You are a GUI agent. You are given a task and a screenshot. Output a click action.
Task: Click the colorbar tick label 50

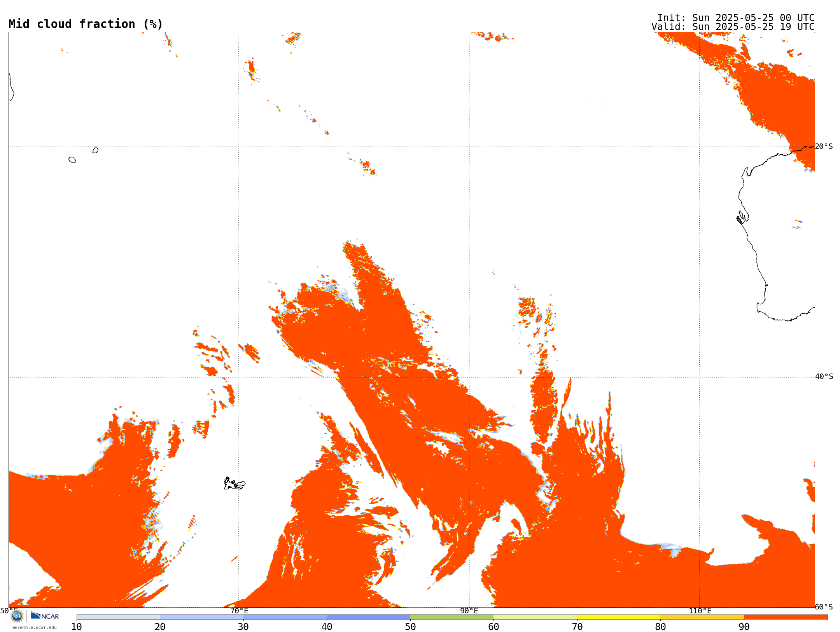410,627
